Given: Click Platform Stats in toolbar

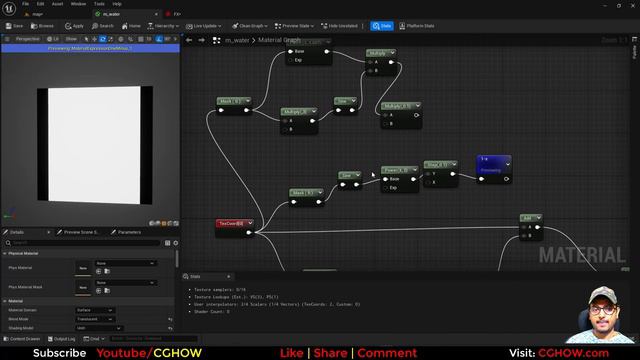Looking at the screenshot, I should [x=417, y=26].
